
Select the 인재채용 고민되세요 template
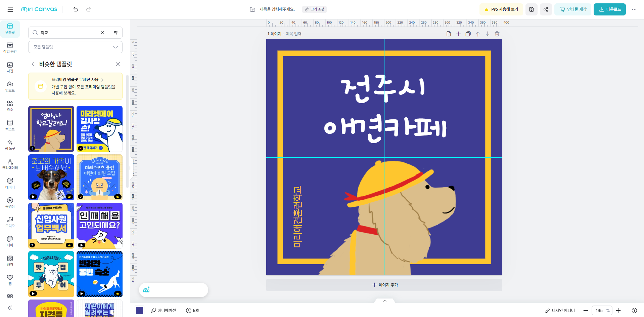(99, 226)
